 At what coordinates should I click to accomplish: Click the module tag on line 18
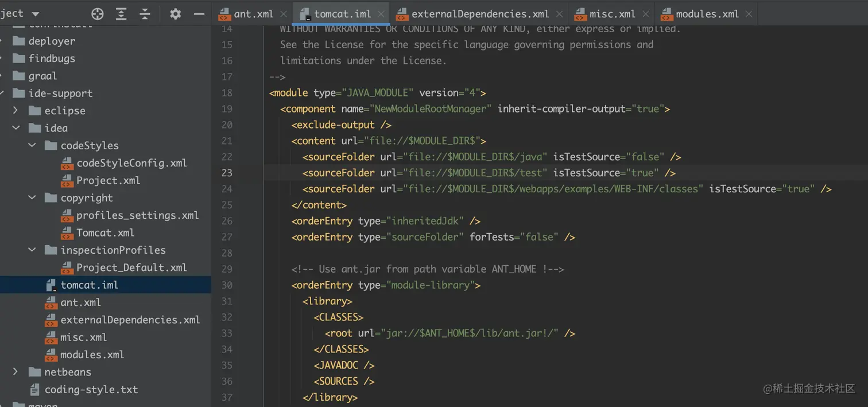click(289, 92)
